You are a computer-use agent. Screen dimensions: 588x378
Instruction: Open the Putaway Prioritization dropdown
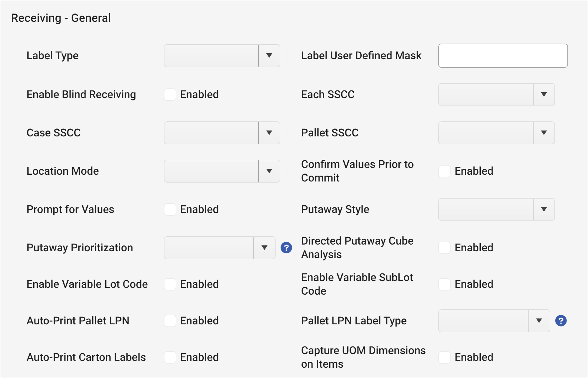tap(264, 248)
